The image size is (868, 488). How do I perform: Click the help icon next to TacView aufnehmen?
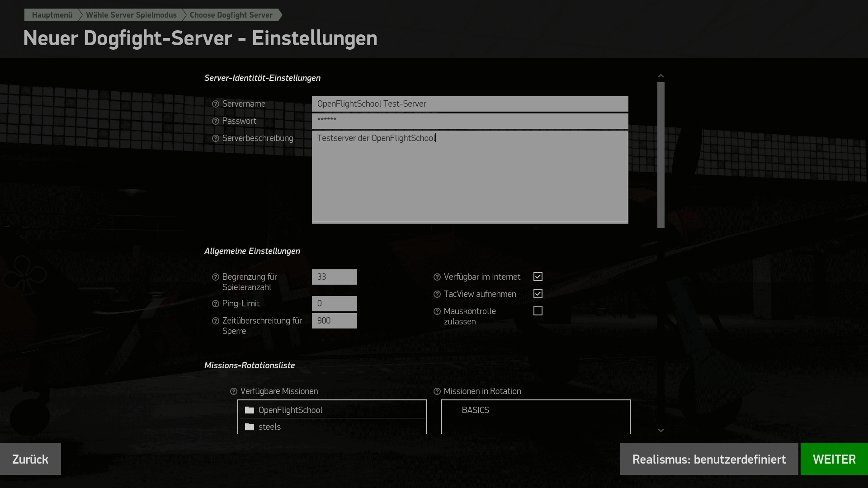coord(437,294)
